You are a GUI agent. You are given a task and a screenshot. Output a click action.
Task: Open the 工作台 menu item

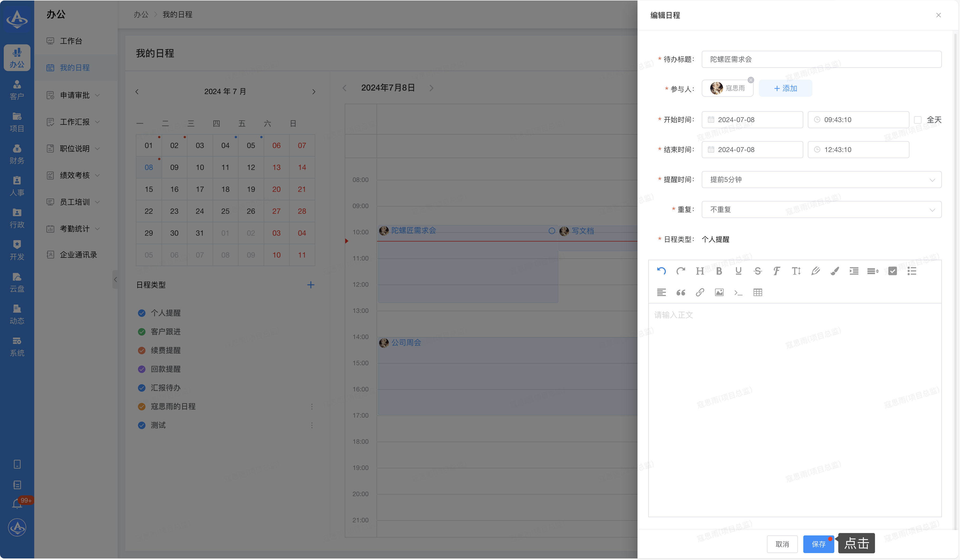[71, 41]
